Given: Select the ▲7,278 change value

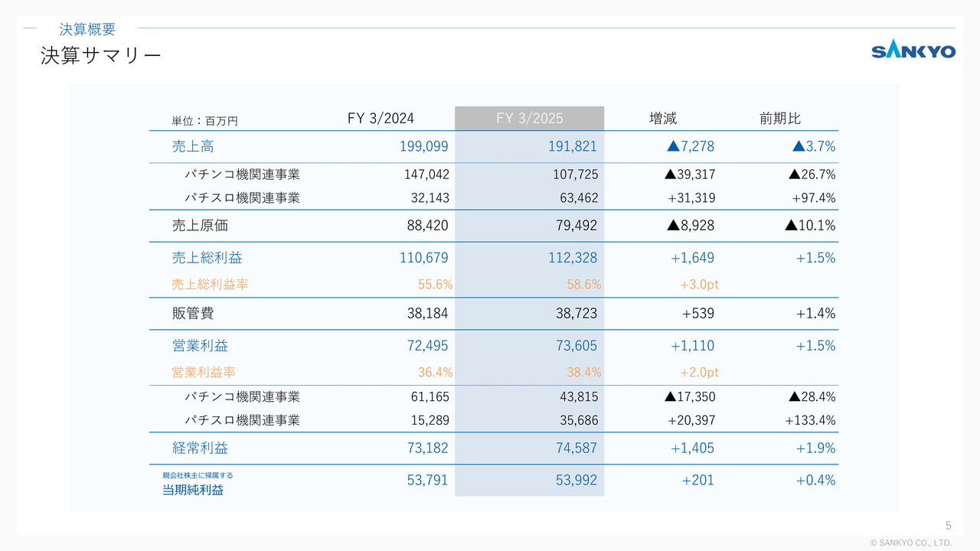Looking at the screenshot, I should coord(691,146).
